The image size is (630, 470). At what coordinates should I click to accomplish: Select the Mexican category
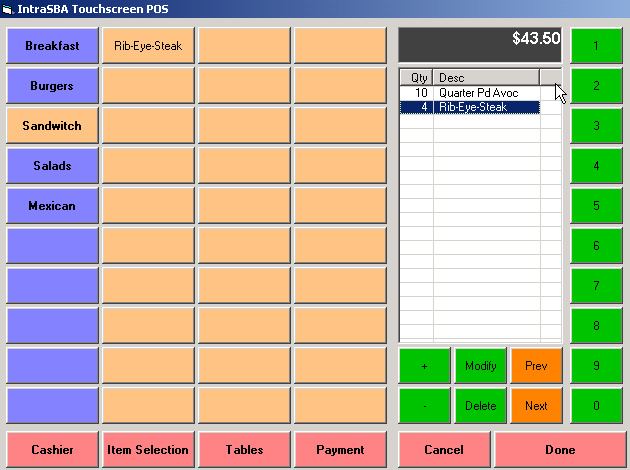click(52, 206)
